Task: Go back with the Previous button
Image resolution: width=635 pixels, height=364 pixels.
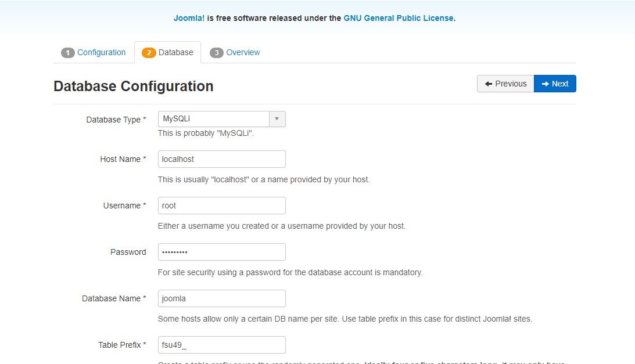Action: coord(505,84)
